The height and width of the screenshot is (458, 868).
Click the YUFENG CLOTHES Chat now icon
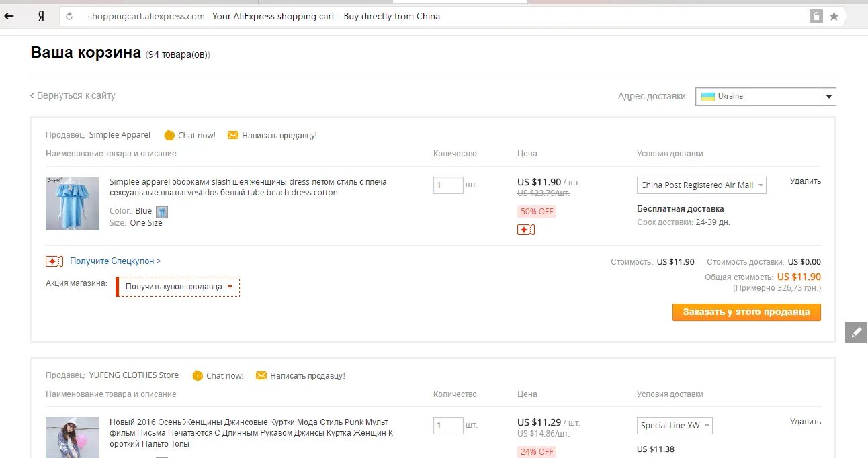[197, 375]
